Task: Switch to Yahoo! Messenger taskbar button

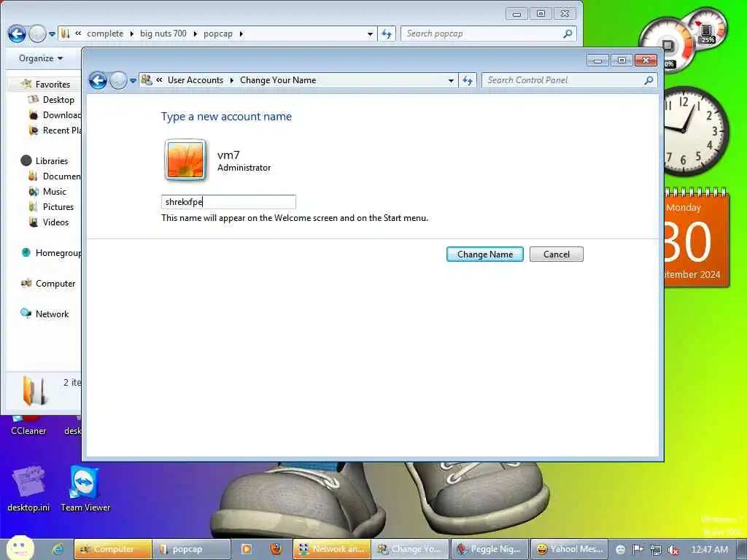Action: [x=569, y=549]
